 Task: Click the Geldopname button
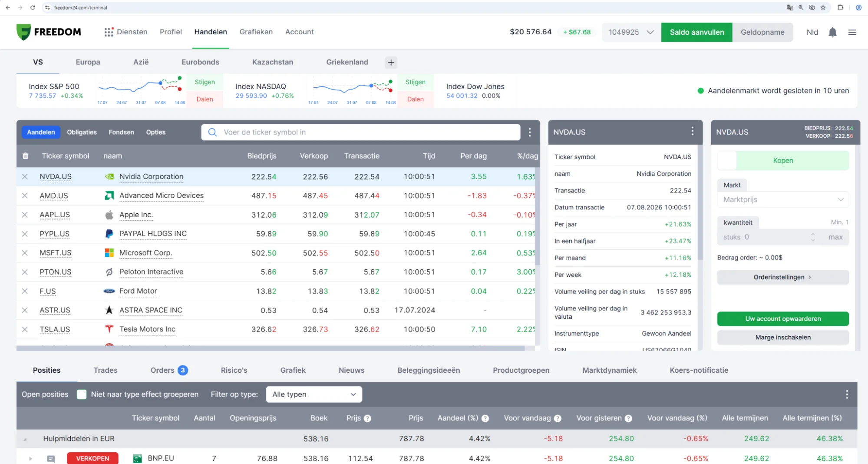pyautogui.click(x=762, y=32)
